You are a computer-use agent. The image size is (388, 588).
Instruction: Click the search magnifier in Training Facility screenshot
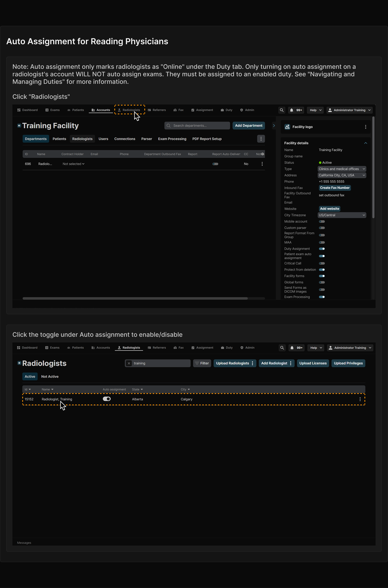click(282, 110)
